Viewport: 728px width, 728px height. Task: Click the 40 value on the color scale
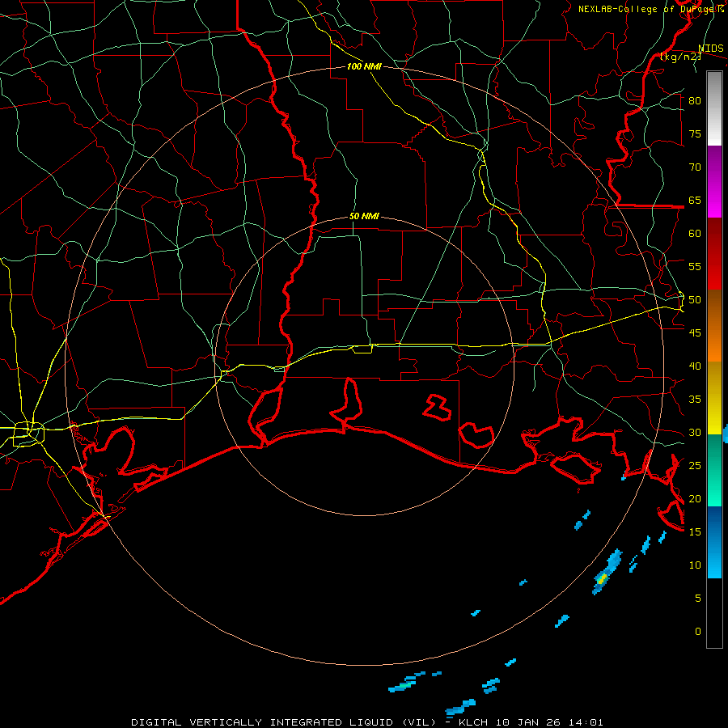pyautogui.click(x=695, y=366)
